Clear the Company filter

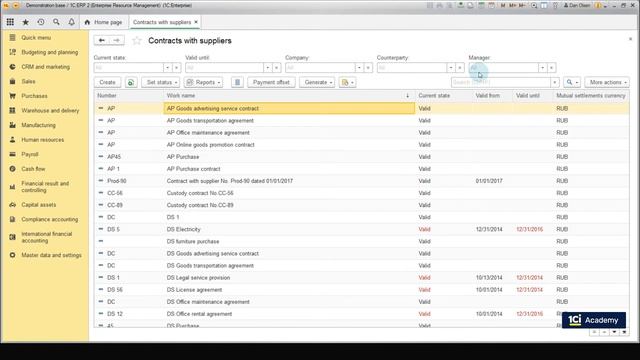368,68
